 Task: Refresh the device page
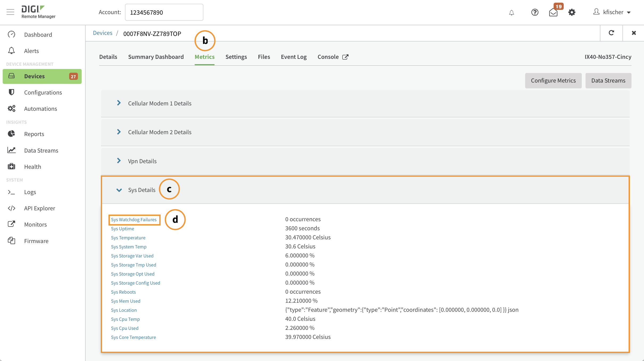click(611, 33)
